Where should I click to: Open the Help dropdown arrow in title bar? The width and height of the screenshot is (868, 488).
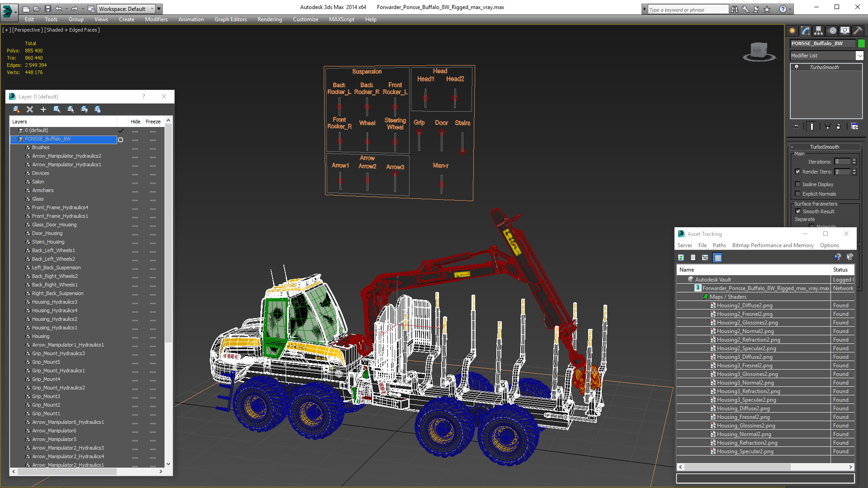tap(790, 9)
